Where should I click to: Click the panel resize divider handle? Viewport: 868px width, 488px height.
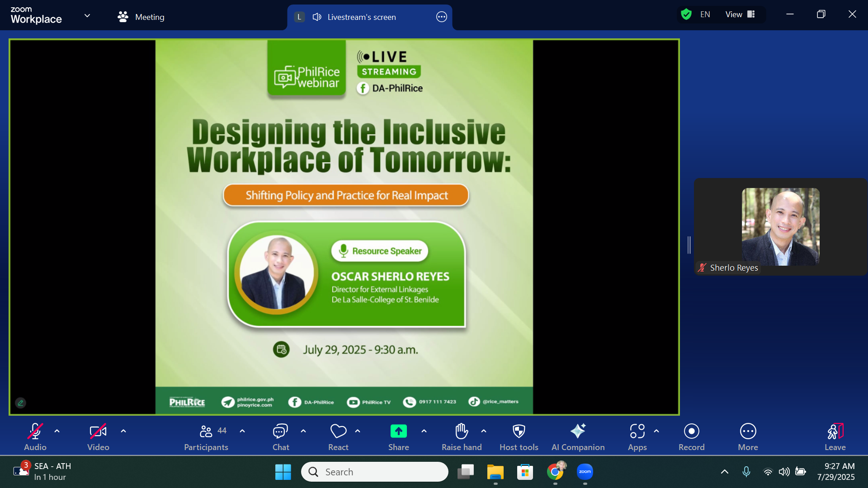tap(689, 245)
